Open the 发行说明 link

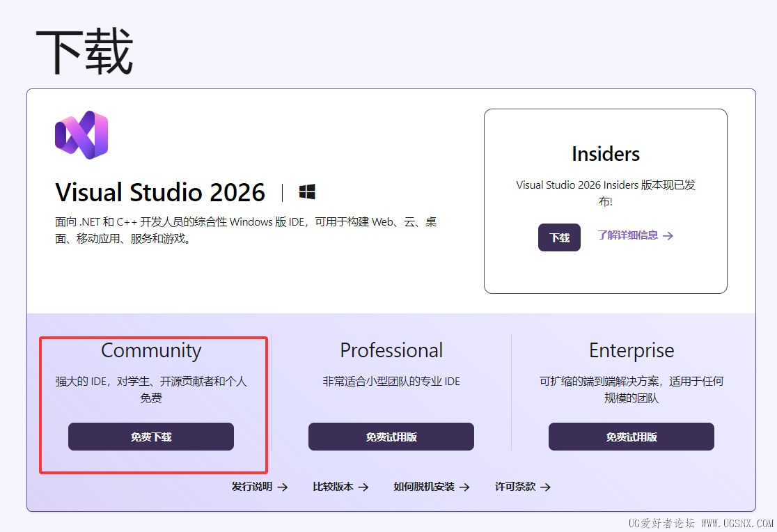point(260,487)
